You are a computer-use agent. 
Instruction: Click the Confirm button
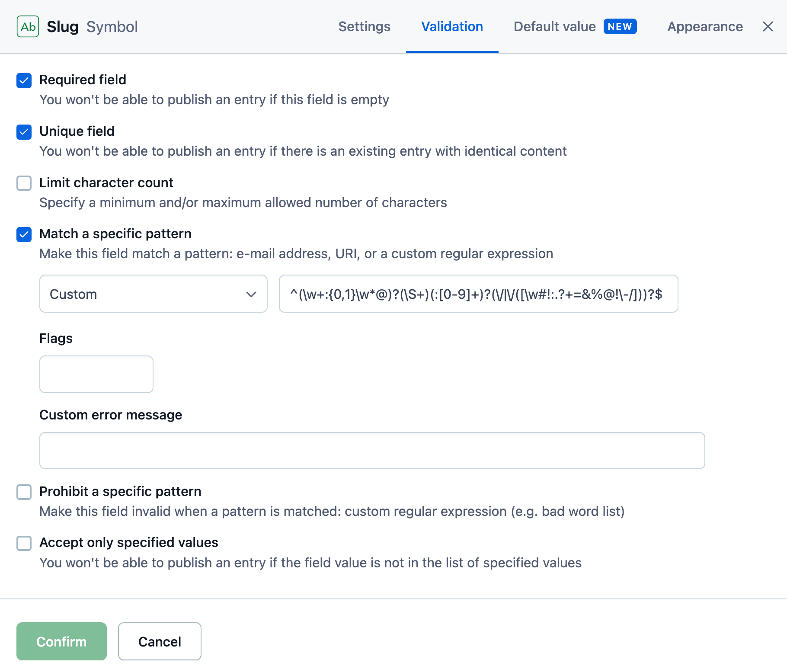coord(61,641)
